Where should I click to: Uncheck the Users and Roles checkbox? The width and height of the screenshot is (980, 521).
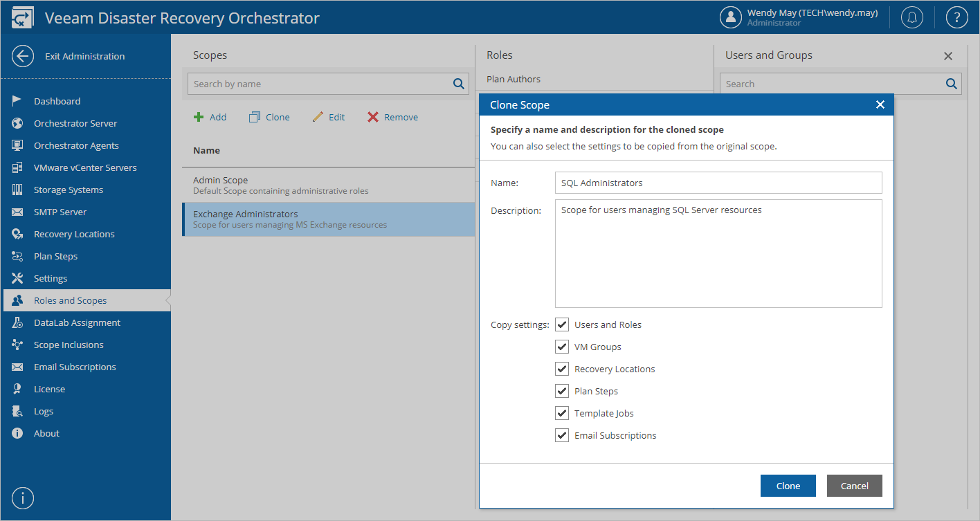562,325
